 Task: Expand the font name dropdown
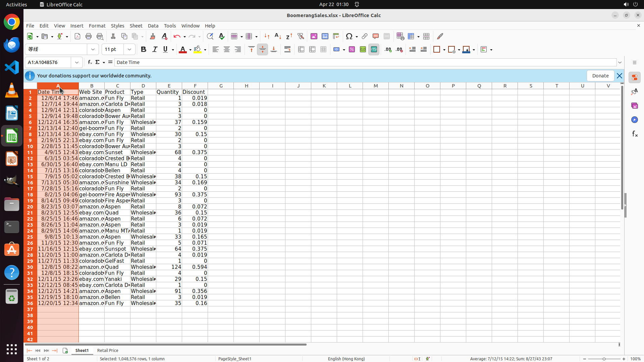(x=93, y=50)
